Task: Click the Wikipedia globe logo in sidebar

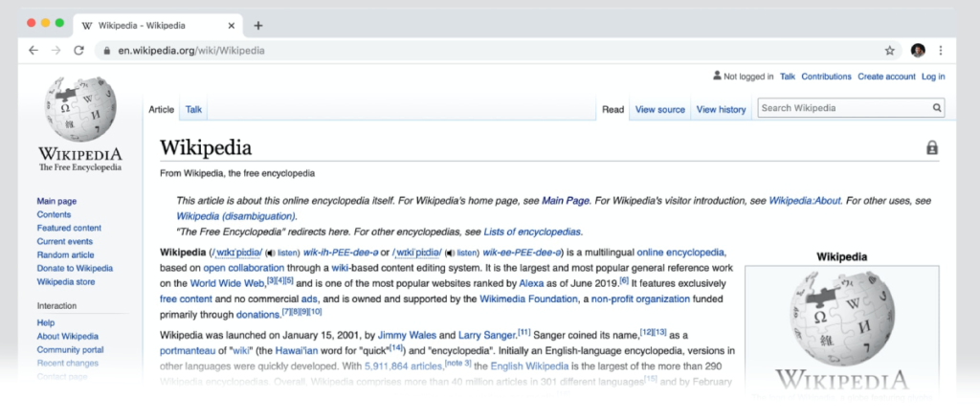Action: [80, 109]
